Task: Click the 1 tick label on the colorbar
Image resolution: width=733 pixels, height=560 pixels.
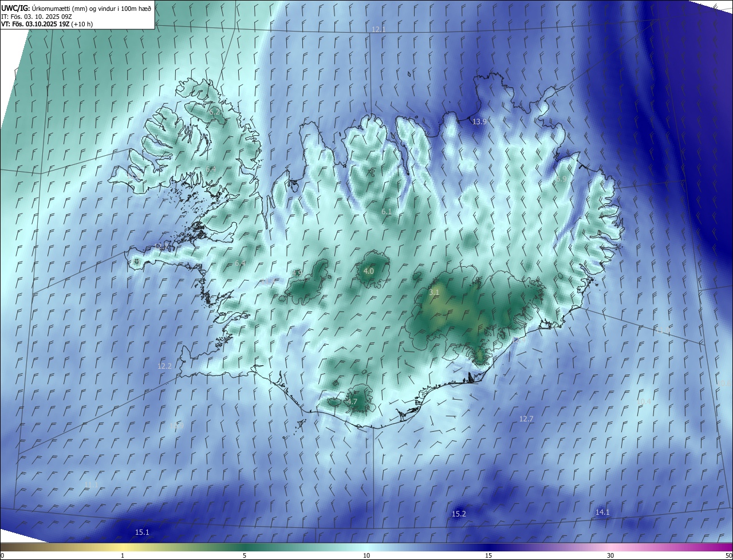Action: click(x=123, y=555)
